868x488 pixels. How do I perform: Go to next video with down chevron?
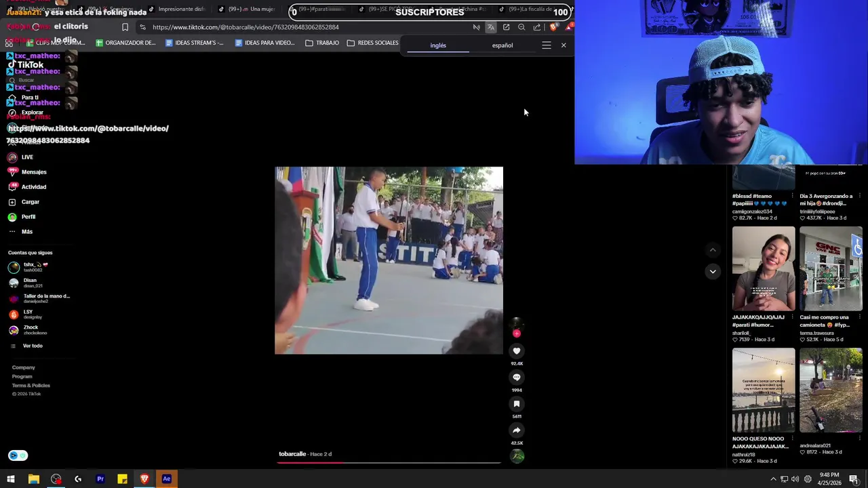tap(713, 272)
